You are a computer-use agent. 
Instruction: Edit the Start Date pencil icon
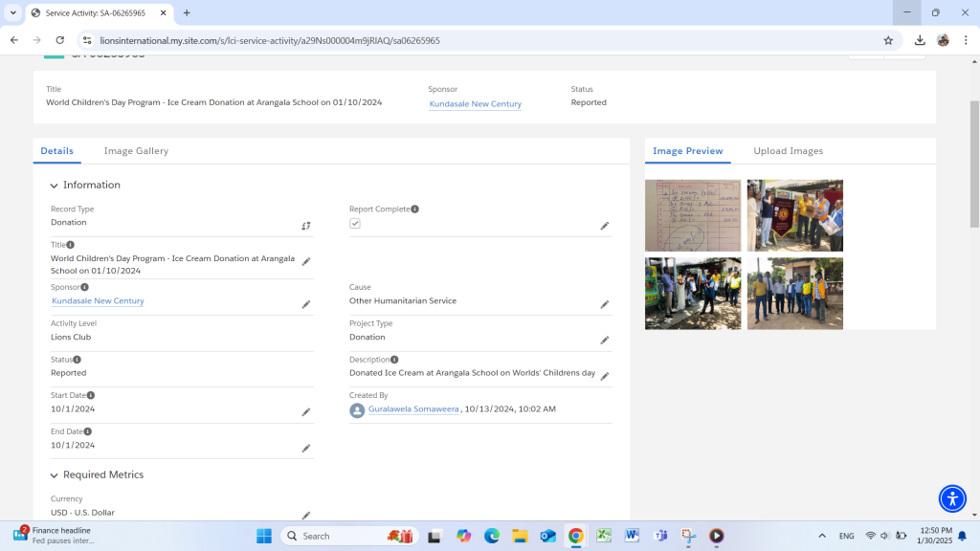306,412
